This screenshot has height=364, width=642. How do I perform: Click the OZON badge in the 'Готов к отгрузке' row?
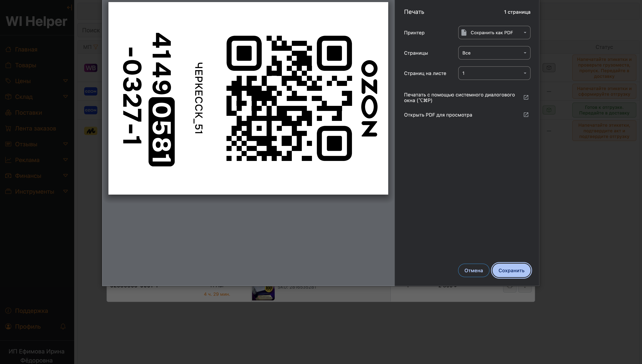pyautogui.click(x=91, y=110)
